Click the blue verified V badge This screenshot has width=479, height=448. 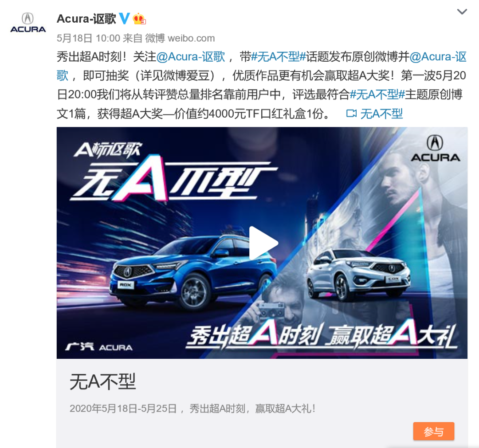pos(124,18)
